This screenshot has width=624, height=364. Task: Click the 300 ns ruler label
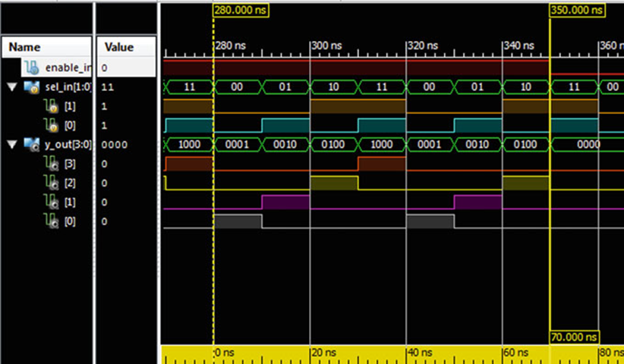(x=327, y=45)
